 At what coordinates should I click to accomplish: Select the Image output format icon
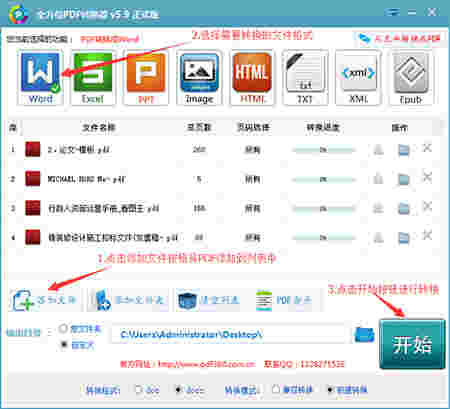(199, 78)
